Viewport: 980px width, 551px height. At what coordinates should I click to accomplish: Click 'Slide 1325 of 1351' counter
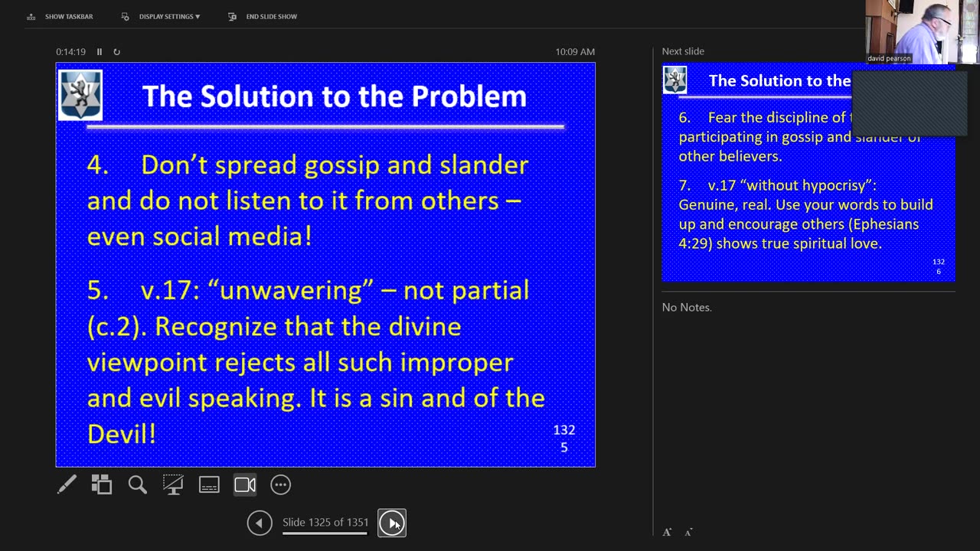point(325,522)
